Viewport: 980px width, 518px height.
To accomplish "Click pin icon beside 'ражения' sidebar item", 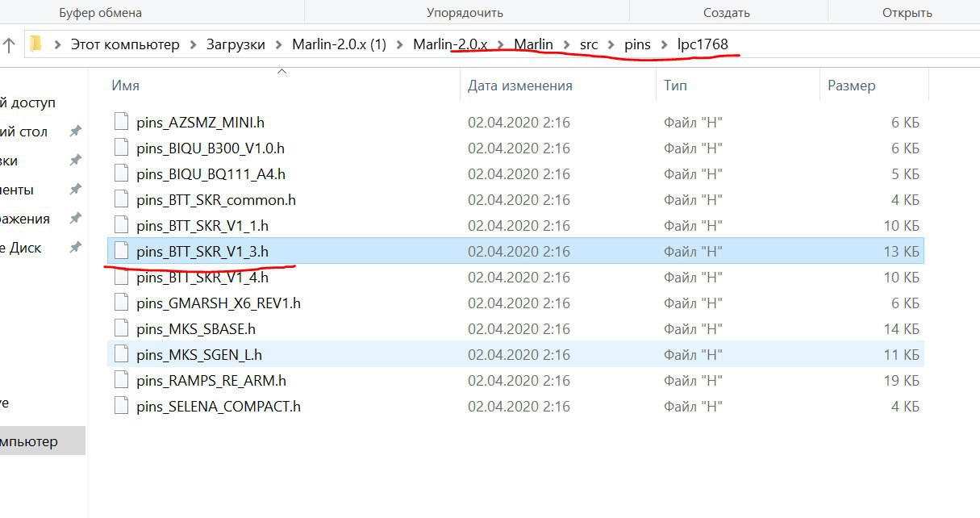I will pos(75,219).
